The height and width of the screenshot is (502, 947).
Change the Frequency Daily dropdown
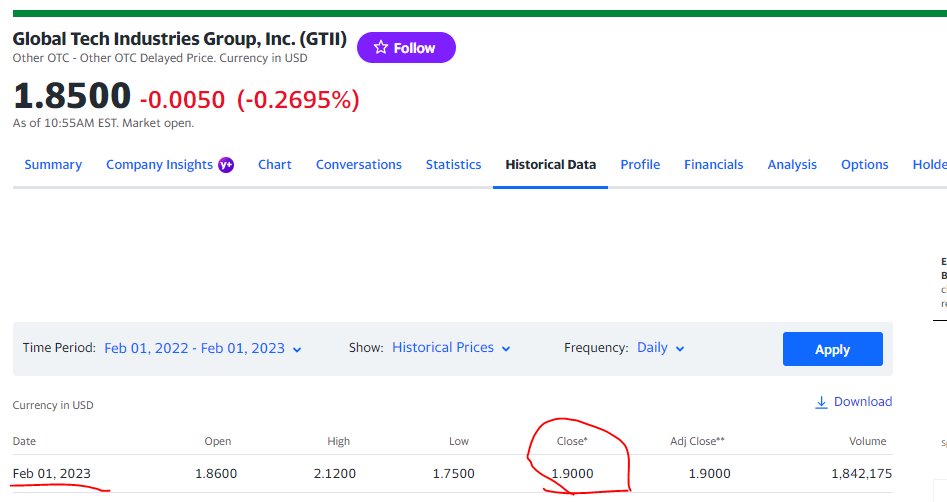coord(661,348)
